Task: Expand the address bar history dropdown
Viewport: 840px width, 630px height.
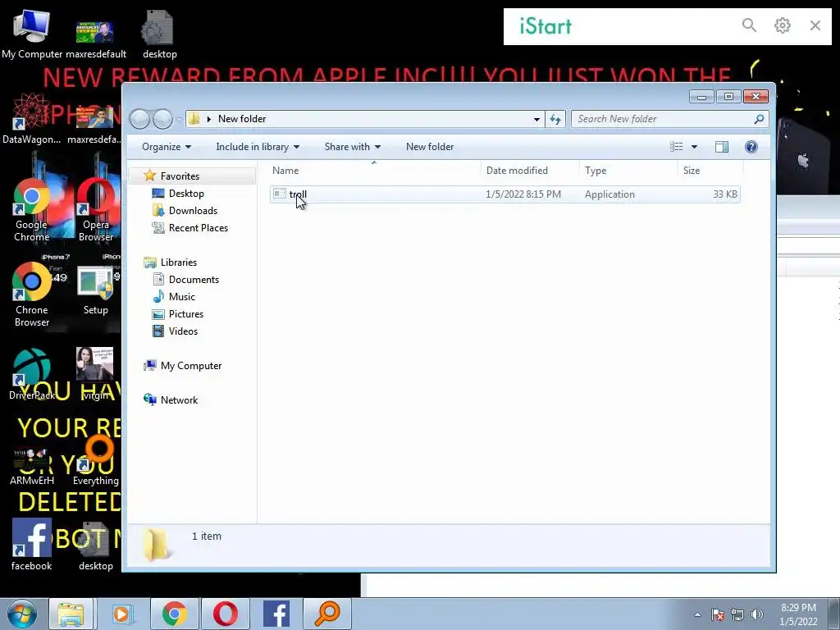Action: click(x=536, y=119)
